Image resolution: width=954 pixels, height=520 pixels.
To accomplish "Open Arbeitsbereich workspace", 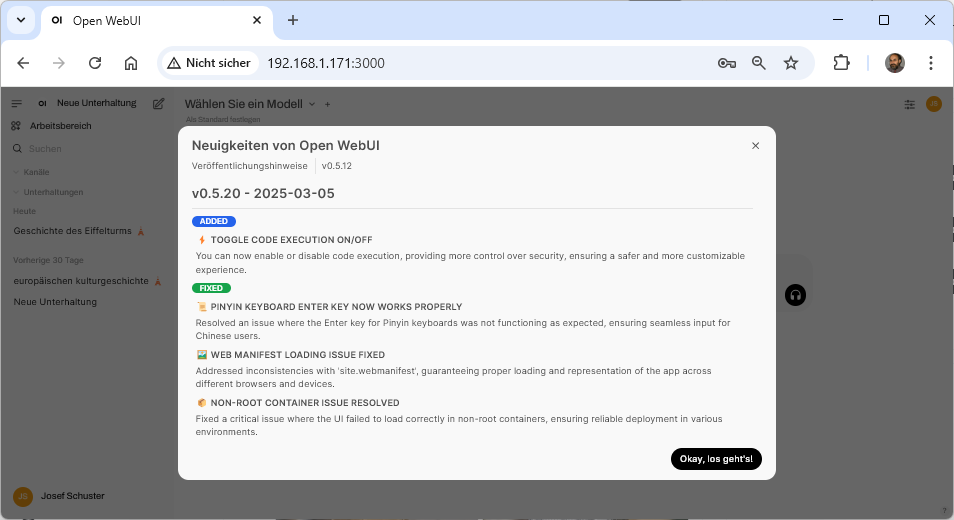I will [x=60, y=126].
